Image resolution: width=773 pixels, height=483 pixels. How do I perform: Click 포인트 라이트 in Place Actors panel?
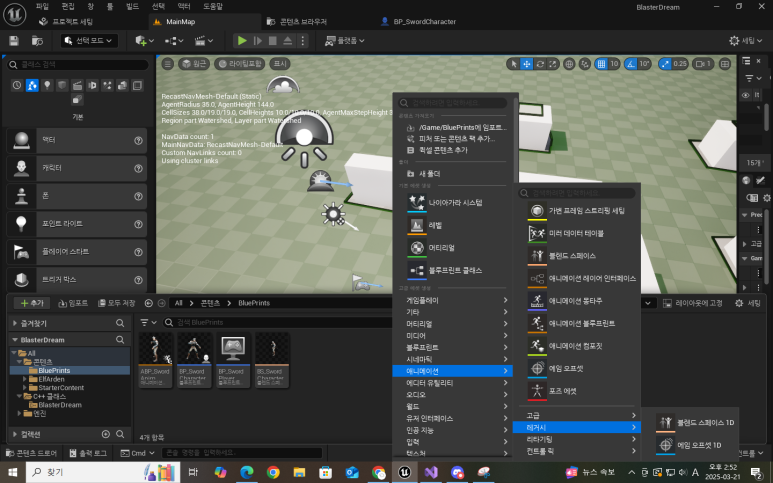point(77,224)
